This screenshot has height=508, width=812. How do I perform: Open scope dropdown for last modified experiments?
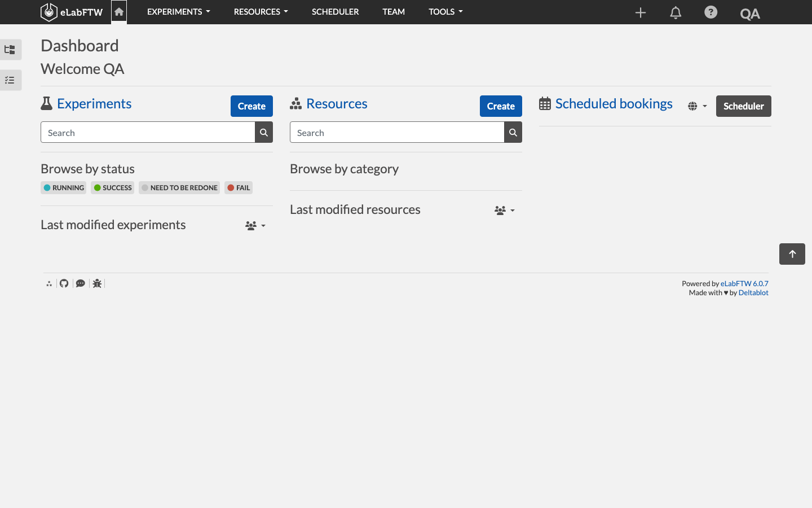click(x=255, y=225)
